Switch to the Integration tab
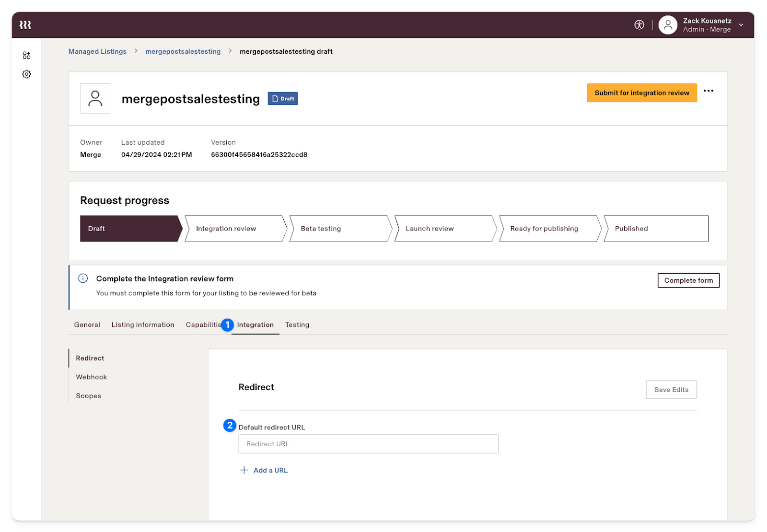The width and height of the screenshot is (767, 532). pyautogui.click(x=255, y=325)
